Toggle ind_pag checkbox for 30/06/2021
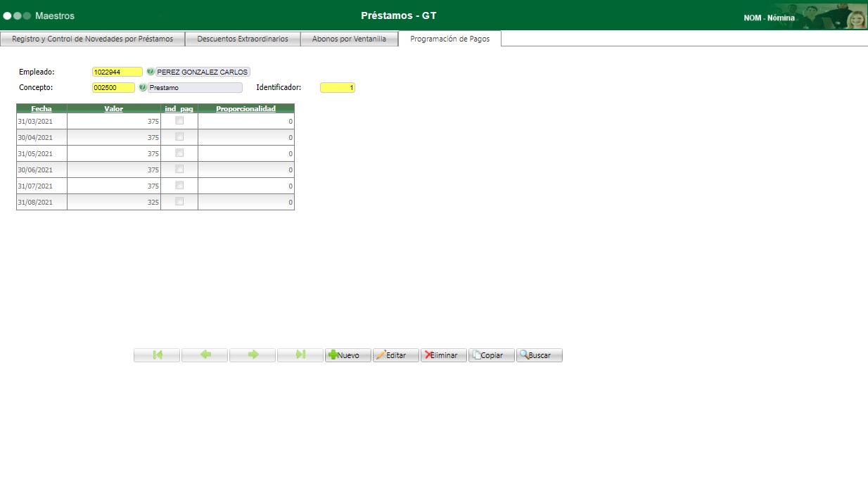 click(179, 169)
